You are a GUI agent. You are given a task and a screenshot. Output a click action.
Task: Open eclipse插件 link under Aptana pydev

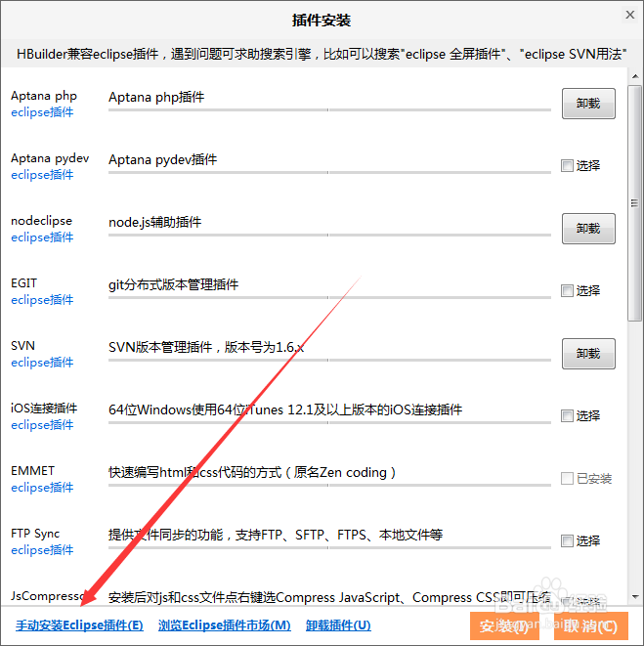(42, 175)
